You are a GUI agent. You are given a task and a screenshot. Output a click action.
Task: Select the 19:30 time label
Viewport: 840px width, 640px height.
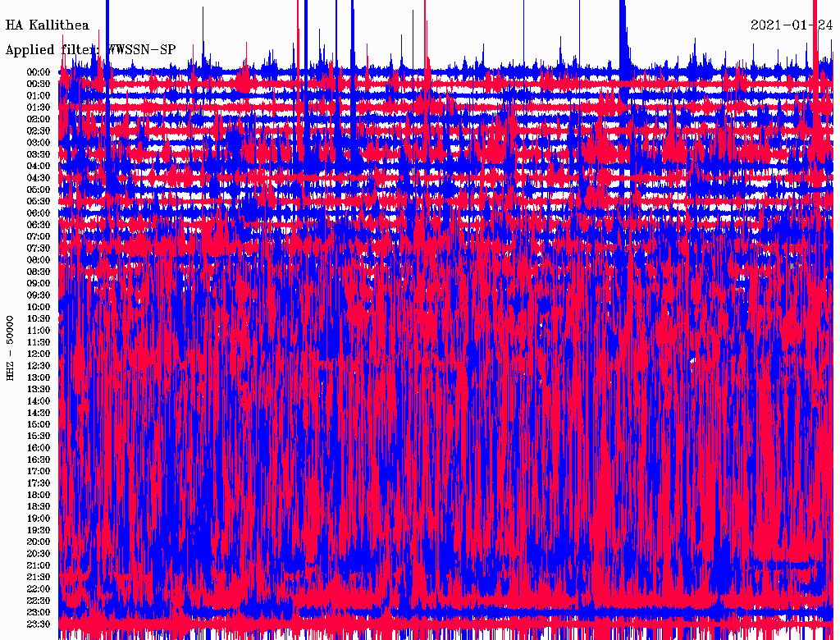click(x=39, y=530)
